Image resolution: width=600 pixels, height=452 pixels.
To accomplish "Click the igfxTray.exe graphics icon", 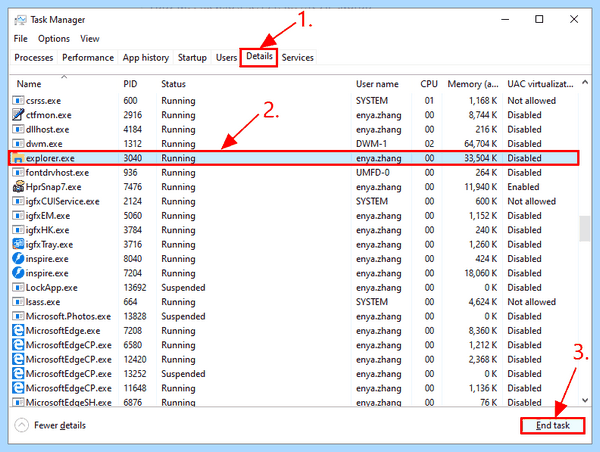I will click(18, 244).
